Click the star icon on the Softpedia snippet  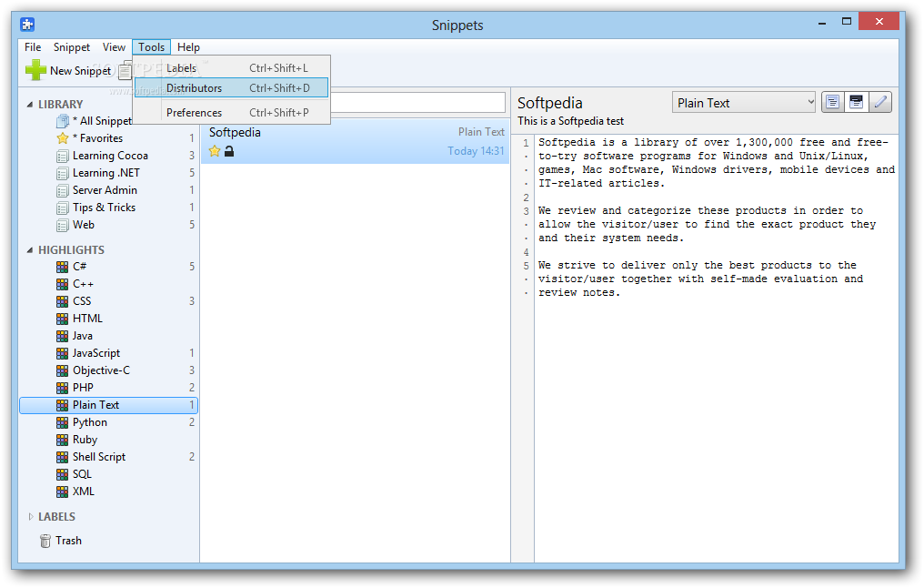tap(215, 151)
